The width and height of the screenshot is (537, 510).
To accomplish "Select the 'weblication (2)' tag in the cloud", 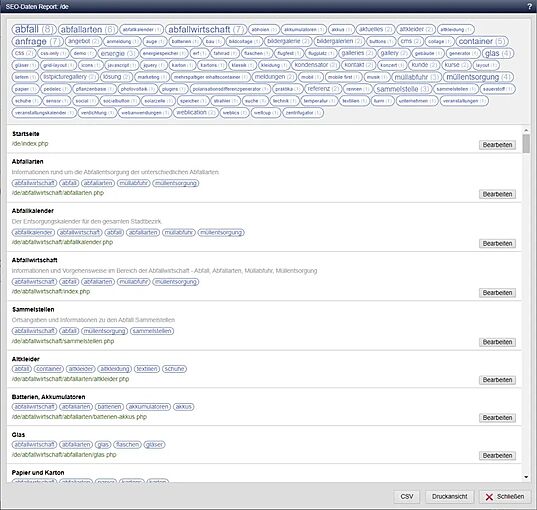I will [196, 113].
